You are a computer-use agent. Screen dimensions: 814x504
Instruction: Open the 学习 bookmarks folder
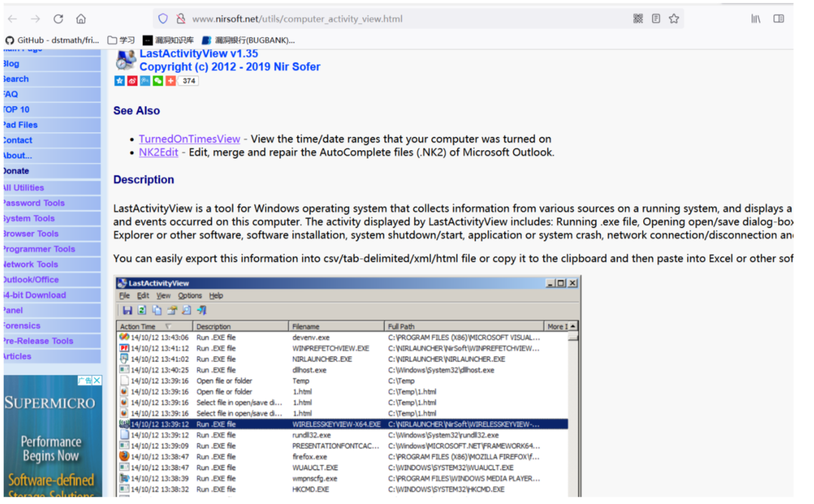click(121, 40)
